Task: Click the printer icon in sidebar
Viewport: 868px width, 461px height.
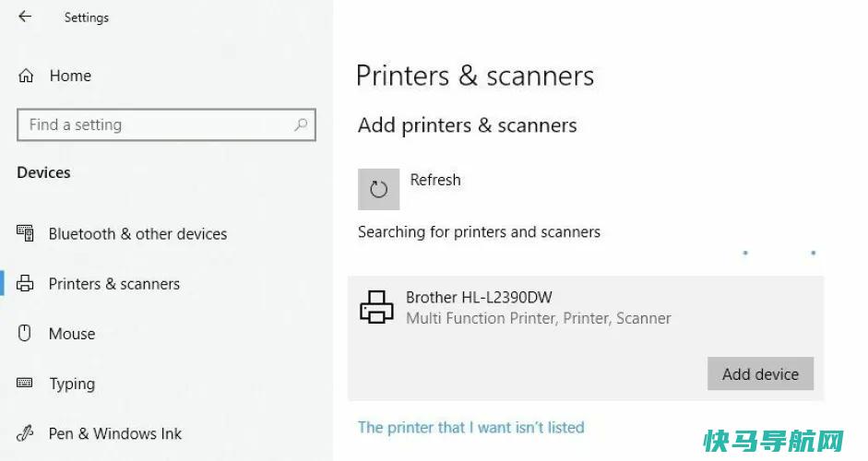Action: 25,283
